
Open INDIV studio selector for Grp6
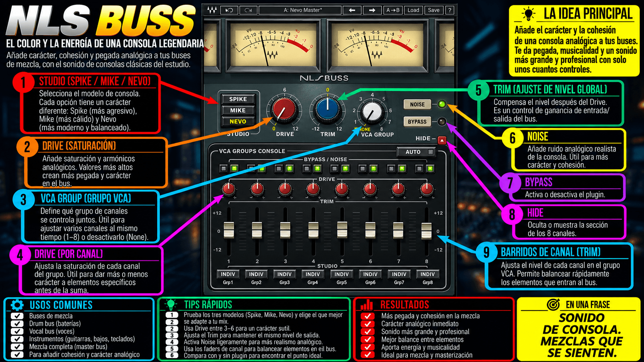pos(370,274)
